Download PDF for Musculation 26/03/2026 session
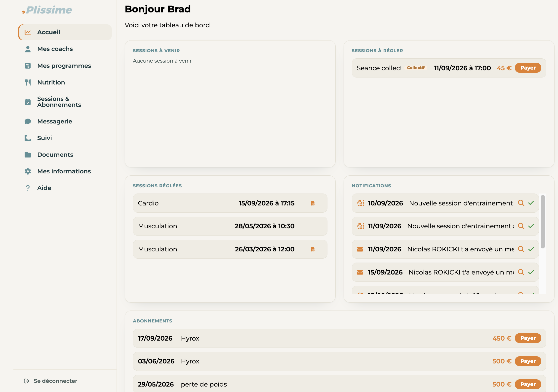This screenshot has height=392, width=558. [313, 249]
